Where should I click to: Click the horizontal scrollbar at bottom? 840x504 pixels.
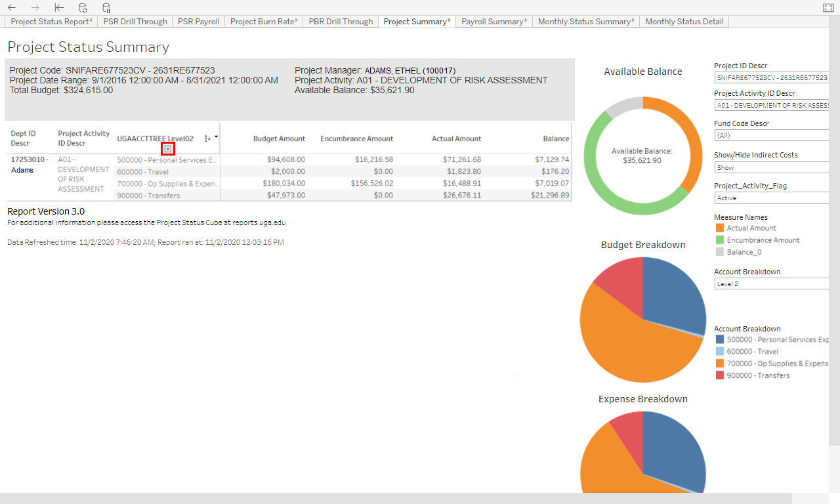coord(395,498)
